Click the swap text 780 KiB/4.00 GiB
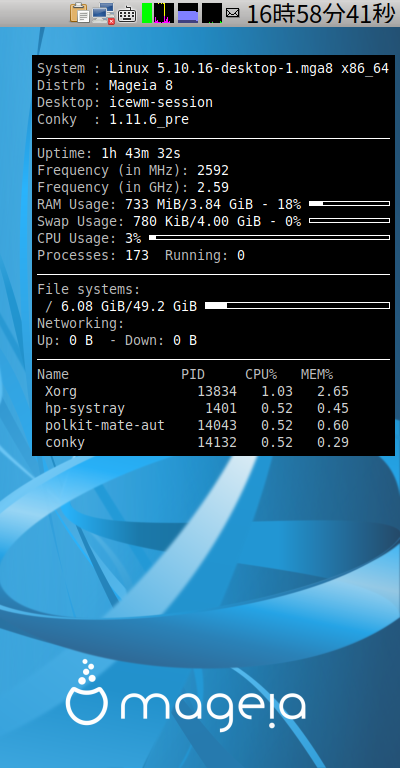Screen dimensions: 400x768 click(197, 222)
